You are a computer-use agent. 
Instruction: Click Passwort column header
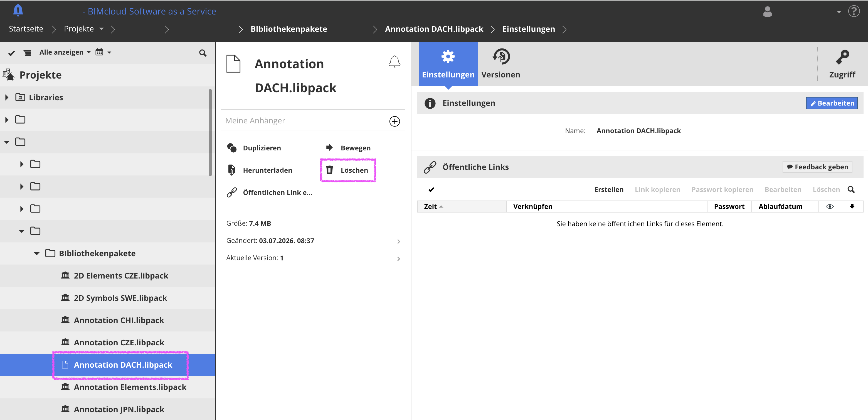click(x=729, y=206)
